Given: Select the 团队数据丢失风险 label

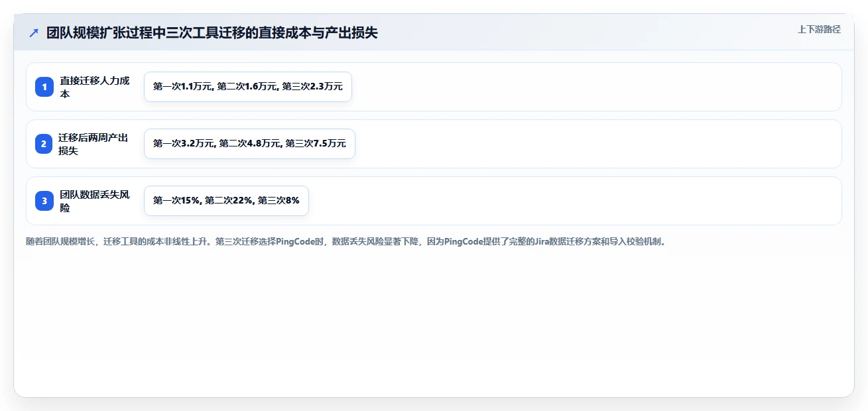Looking at the screenshot, I should 95,201.
